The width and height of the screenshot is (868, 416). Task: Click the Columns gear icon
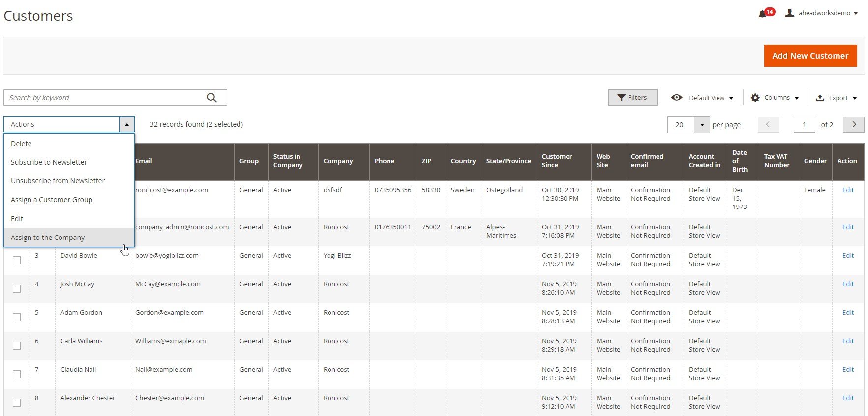[755, 98]
